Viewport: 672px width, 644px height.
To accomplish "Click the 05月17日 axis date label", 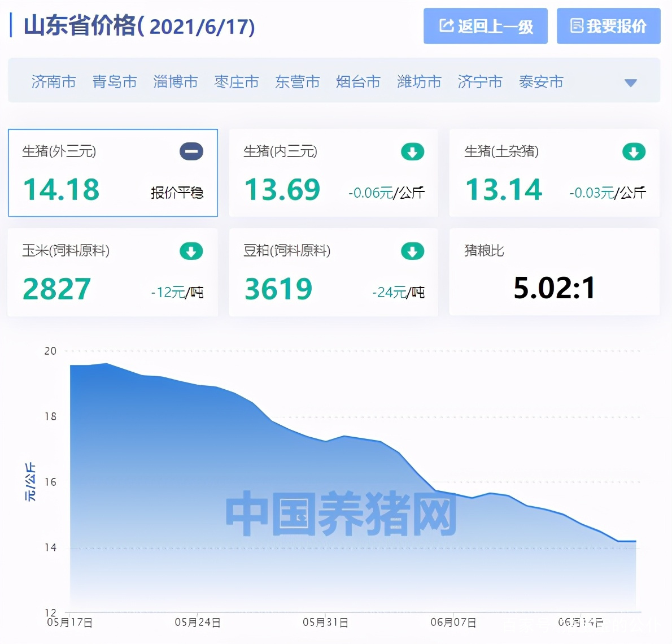I will pyautogui.click(x=69, y=623).
